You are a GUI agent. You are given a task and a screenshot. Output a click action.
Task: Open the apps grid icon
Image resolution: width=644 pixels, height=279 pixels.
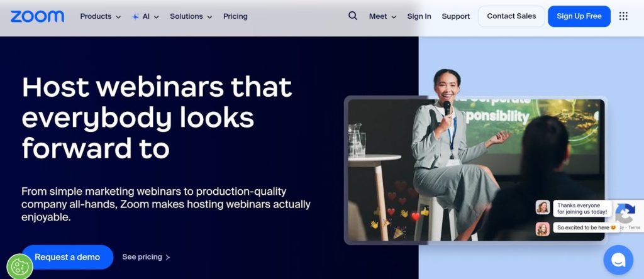[x=623, y=16]
